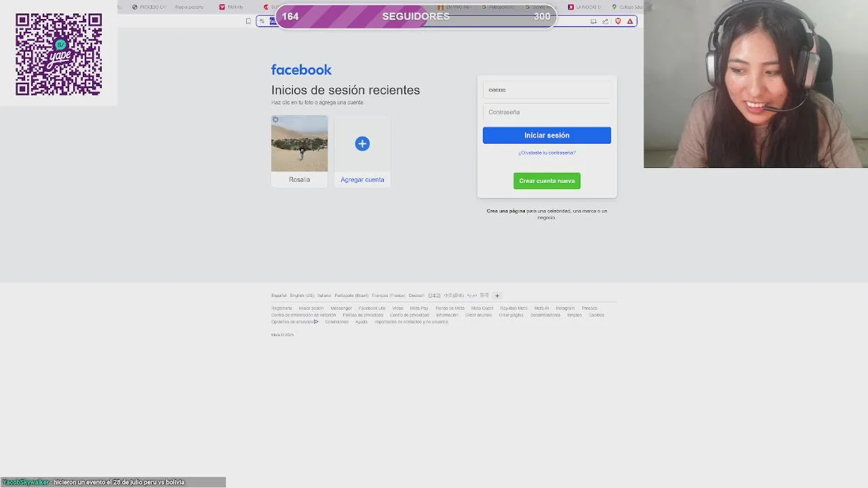
Task: Open the Rosalia profile photo login
Action: coord(299,144)
